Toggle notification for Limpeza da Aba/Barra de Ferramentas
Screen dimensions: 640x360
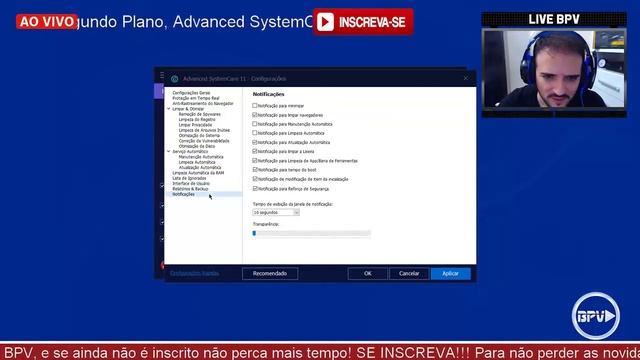[255, 160]
